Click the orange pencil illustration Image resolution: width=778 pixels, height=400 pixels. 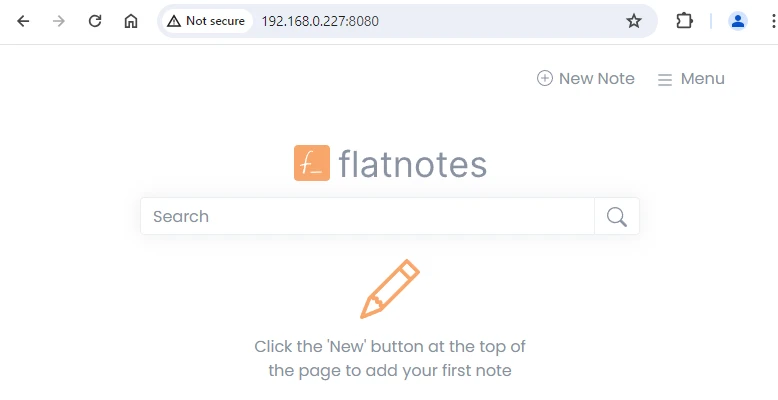coord(390,288)
